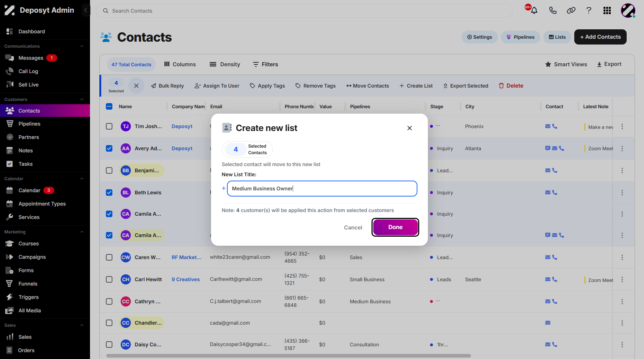Screen dimensions: 644x359
Task: Cancel the Create new list dialog
Action: pos(353,228)
